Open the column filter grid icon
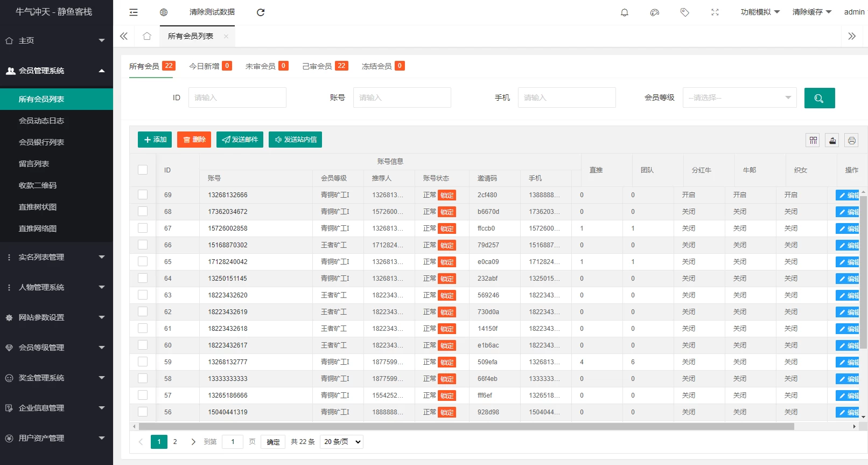 [x=813, y=141]
